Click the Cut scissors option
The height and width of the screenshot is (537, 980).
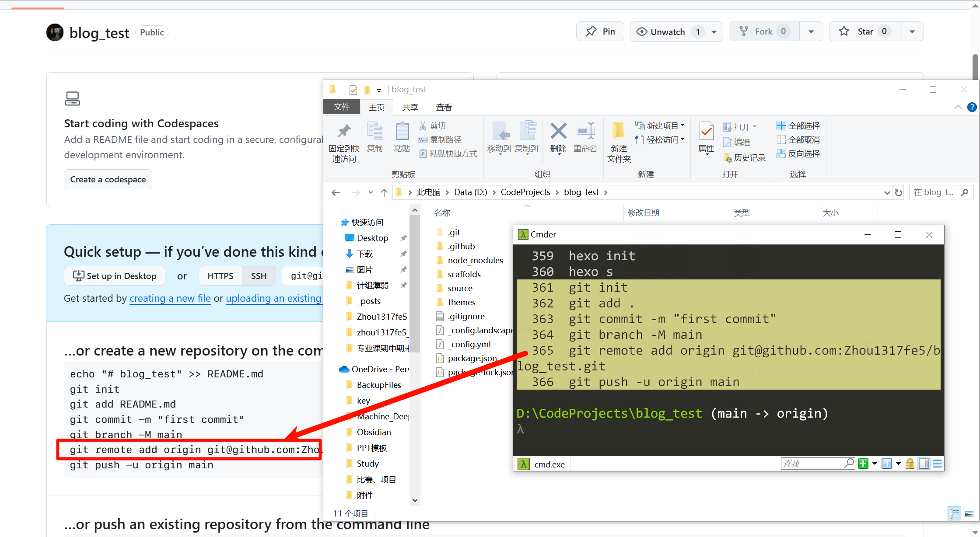432,126
